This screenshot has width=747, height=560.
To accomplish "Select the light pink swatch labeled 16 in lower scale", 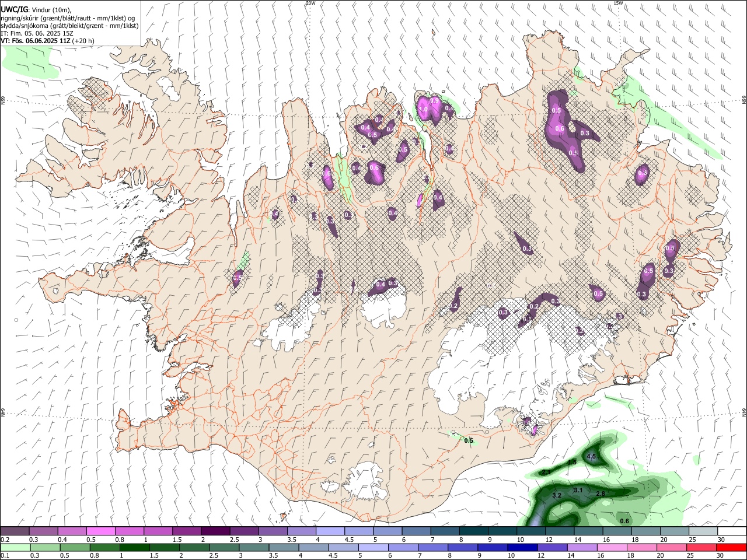I will point(612,548).
